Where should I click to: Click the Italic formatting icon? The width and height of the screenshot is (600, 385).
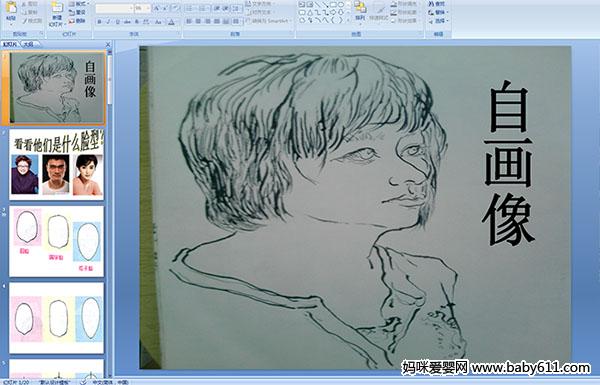(108, 22)
